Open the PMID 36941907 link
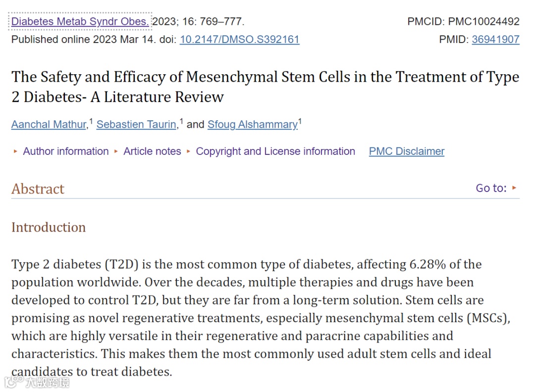Viewport: 535px width, 392px height. click(x=495, y=39)
